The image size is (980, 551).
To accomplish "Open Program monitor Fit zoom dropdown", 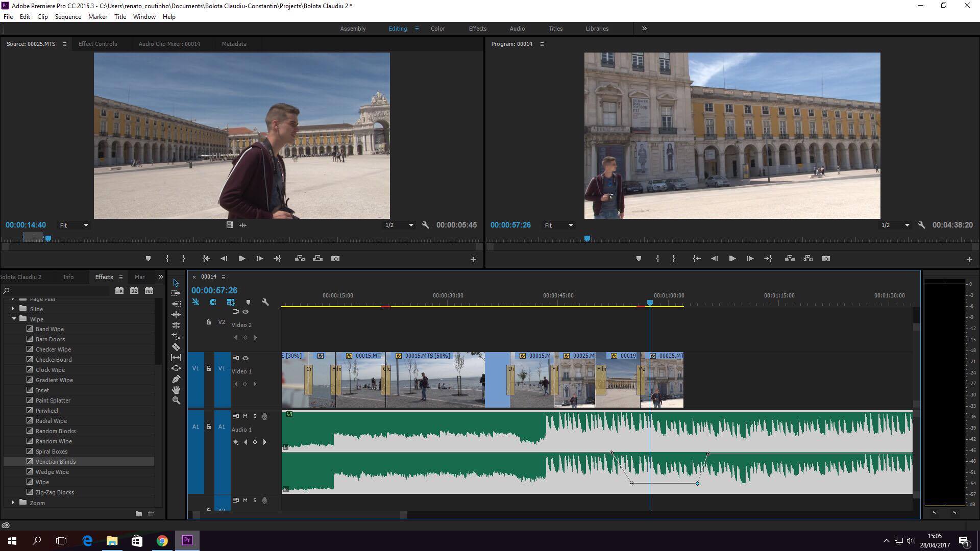I will point(559,225).
